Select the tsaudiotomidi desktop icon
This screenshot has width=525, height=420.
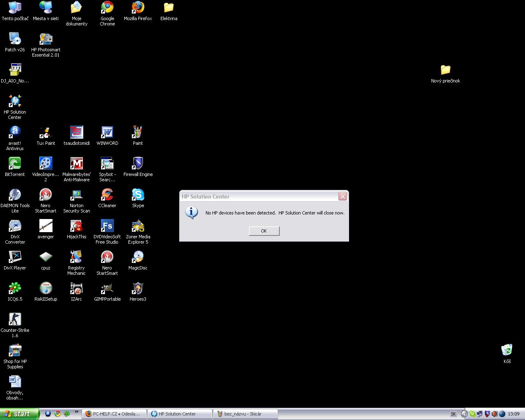pyautogui.click(x=76, y=136)
